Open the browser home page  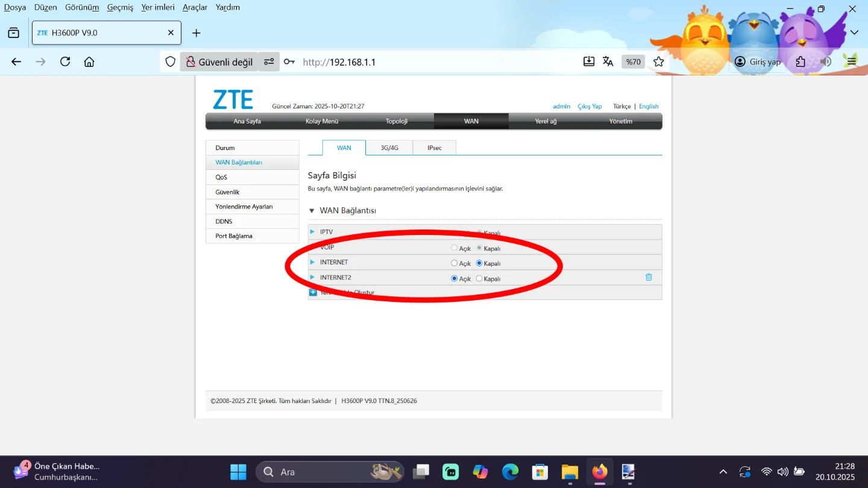89,61
